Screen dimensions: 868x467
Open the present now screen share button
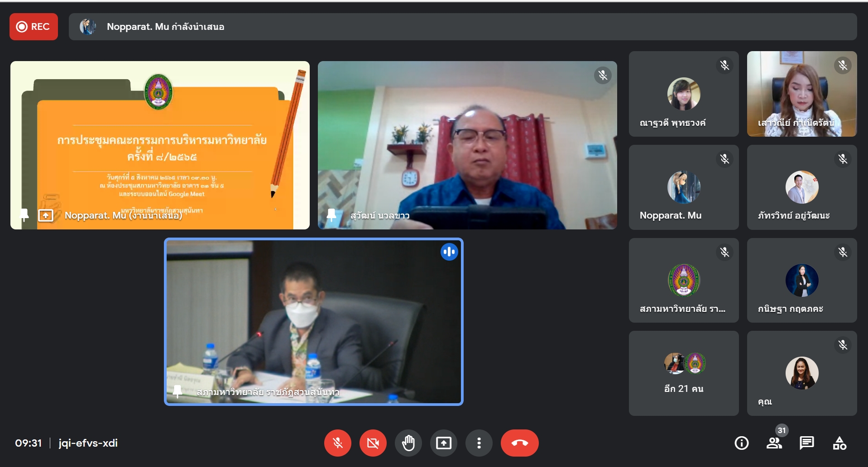(x=443, y=443)
